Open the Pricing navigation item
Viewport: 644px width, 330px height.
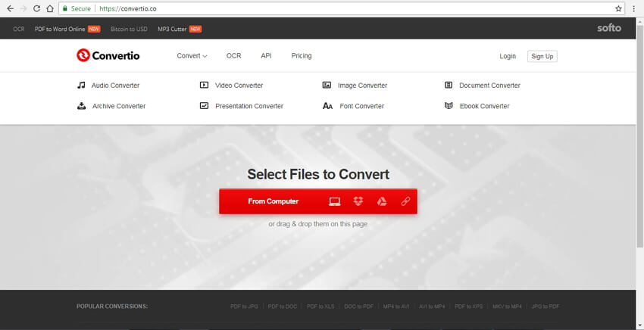tap(302, 56)
